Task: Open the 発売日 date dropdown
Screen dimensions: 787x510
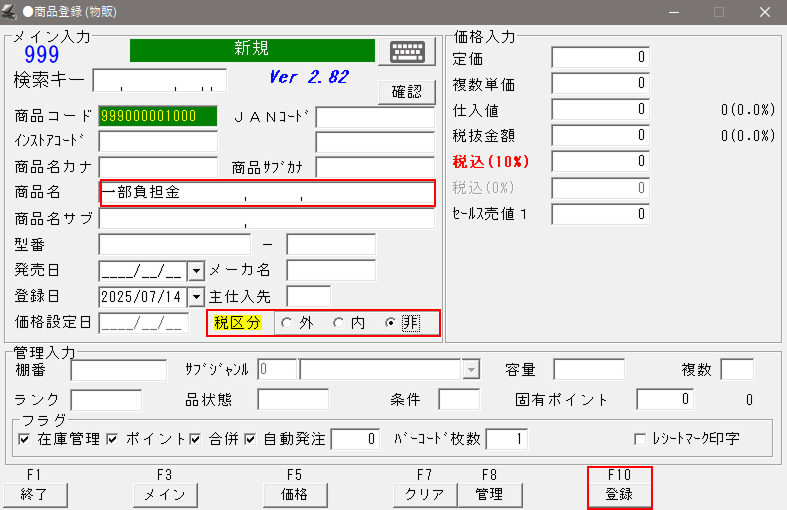Action: pyautogui.click(x=196, y=271)
